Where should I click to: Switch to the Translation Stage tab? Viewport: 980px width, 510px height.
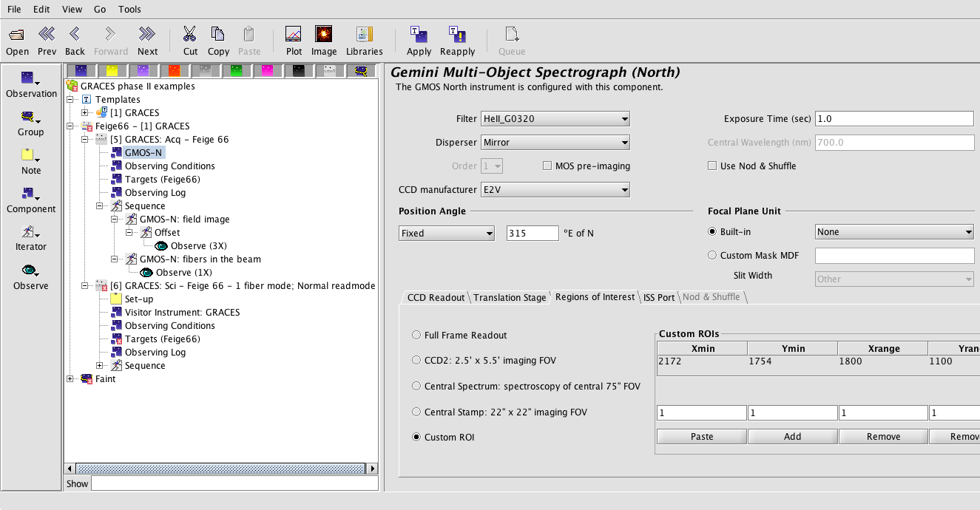(x=510, y=297)
